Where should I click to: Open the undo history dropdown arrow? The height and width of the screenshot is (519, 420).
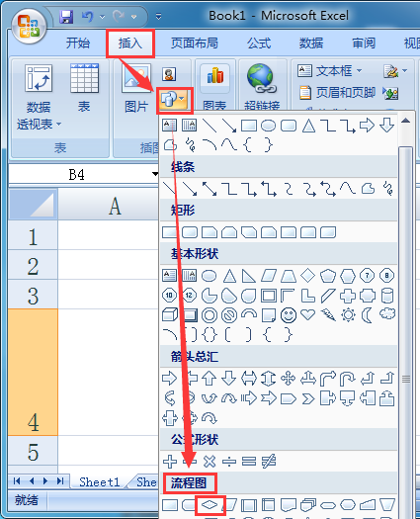102,17
